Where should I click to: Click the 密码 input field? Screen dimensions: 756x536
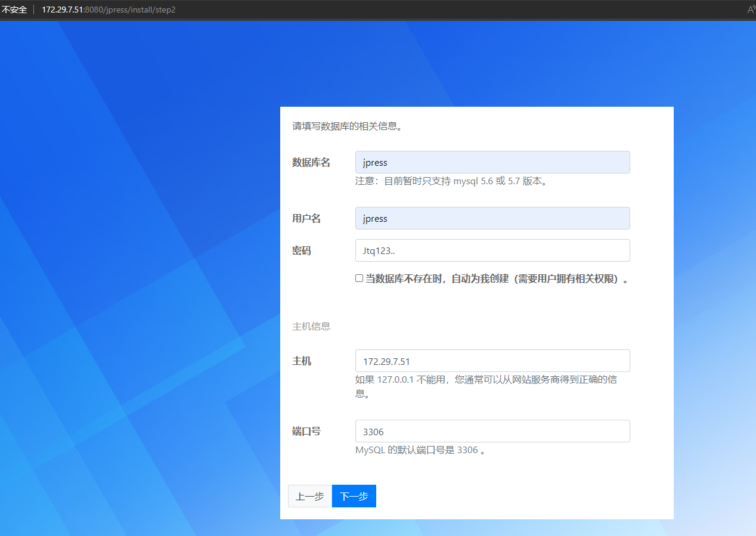click(x=492, y=250)
